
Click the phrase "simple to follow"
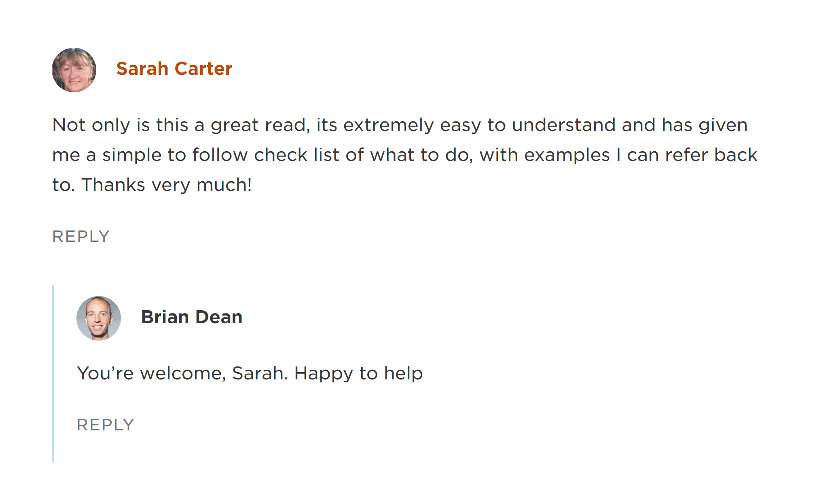tap(175, 155)
